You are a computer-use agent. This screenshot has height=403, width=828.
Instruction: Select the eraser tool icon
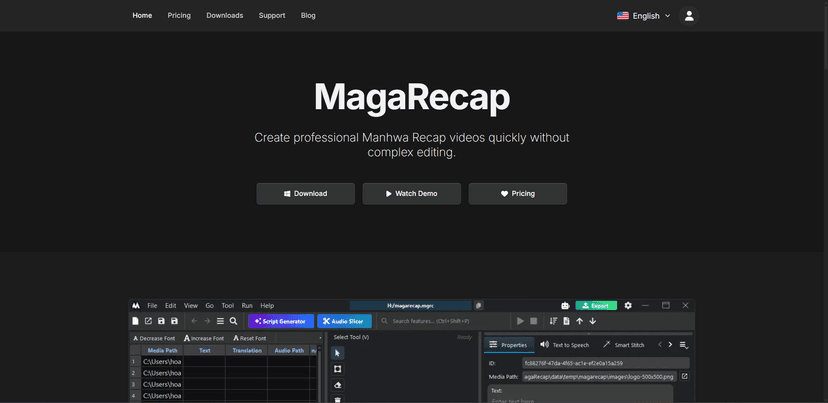pyautogui.click(x=338, y=385)
